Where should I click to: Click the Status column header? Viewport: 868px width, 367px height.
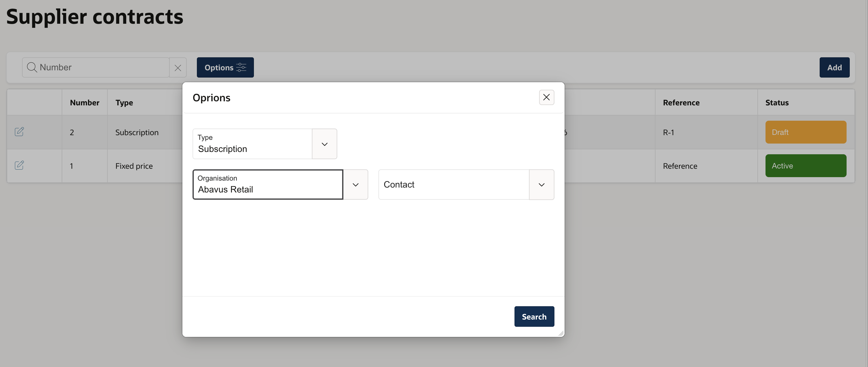point(777,102)
